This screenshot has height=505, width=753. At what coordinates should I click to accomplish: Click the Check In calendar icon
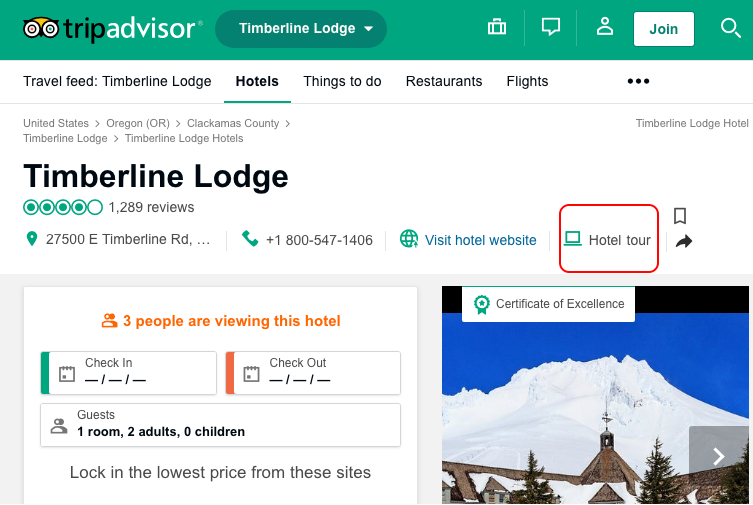tap(67, 373)
